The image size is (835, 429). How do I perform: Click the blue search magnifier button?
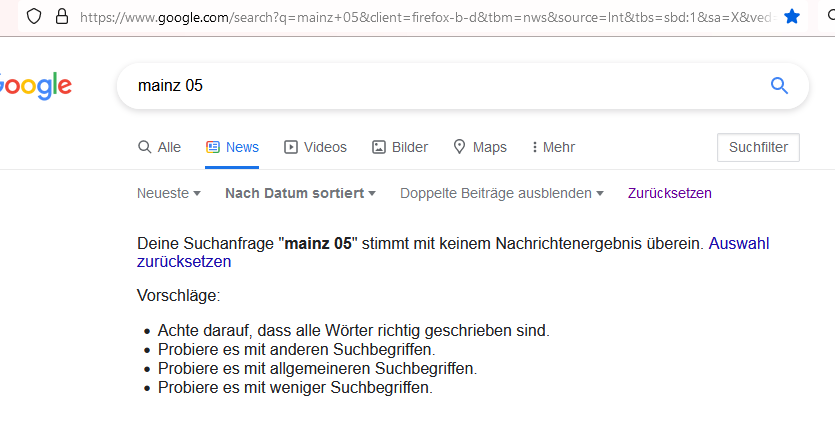click(x=779, y=85)
